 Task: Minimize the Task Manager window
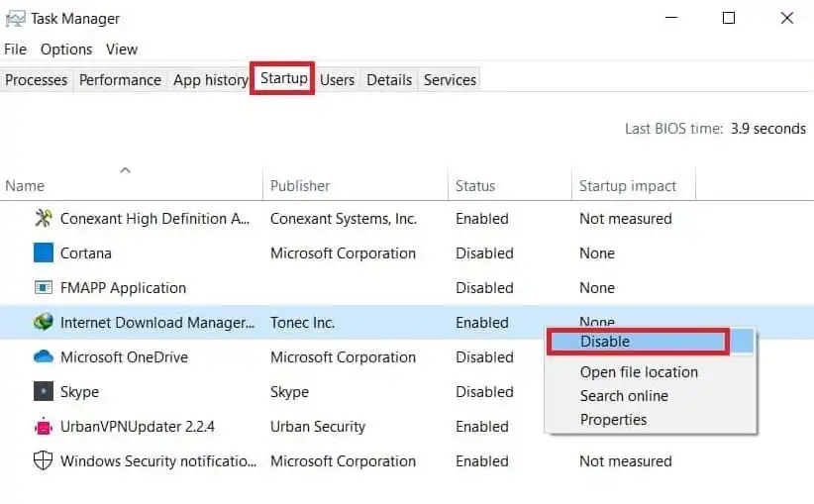pyautogui.click(x=671, y=18)
